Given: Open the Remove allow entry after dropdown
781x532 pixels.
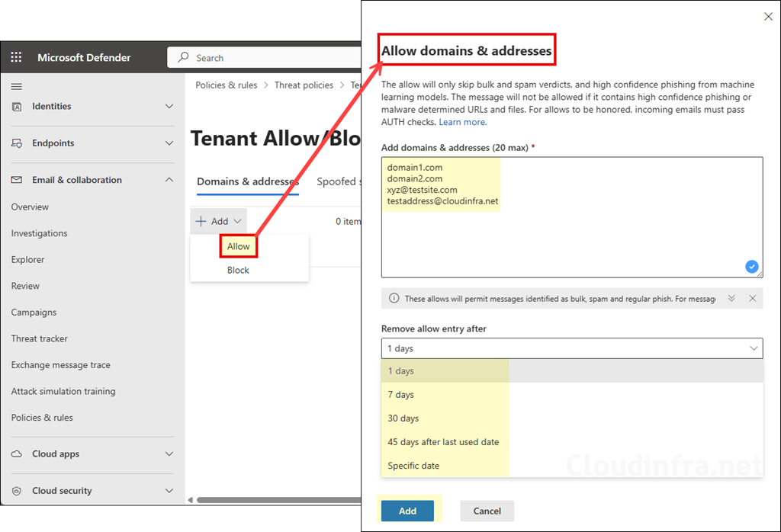Looking at the screenshot, I should (x=570, y=348).
